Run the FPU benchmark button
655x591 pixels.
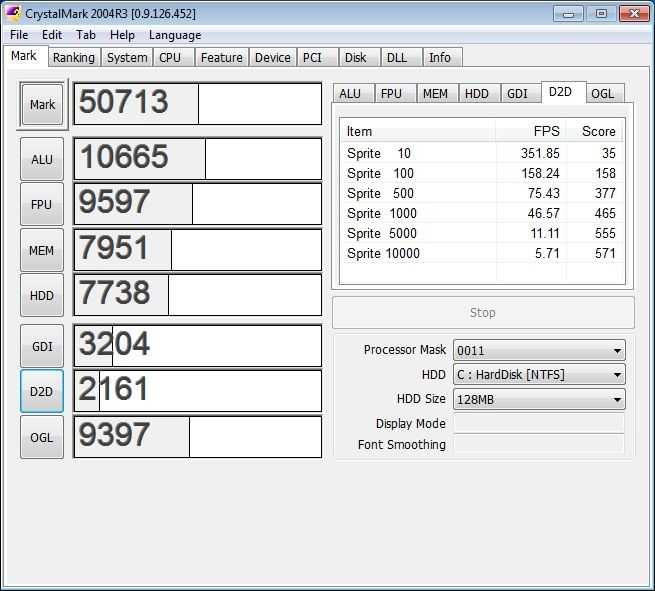[x=42, y=205]
